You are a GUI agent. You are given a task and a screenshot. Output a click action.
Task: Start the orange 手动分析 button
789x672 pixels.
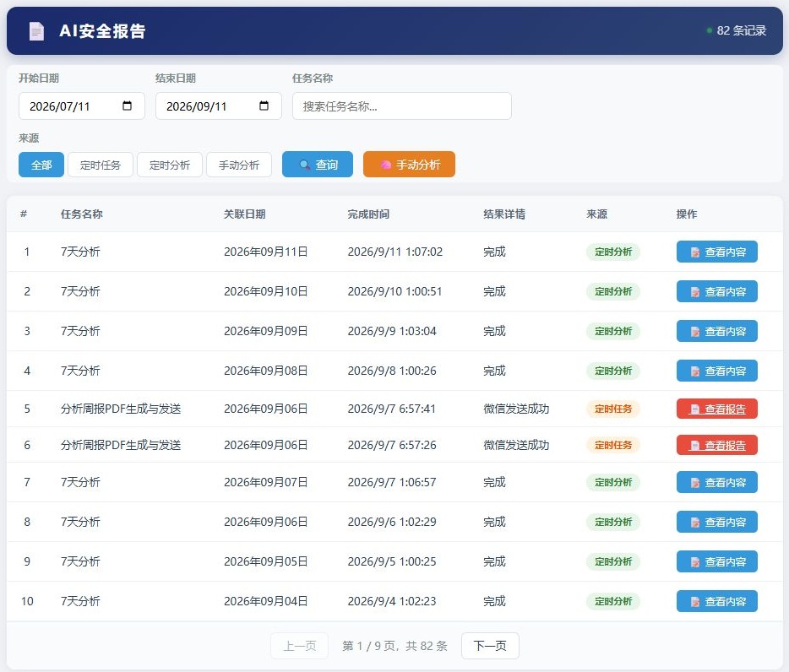click(x=409, y=165)
